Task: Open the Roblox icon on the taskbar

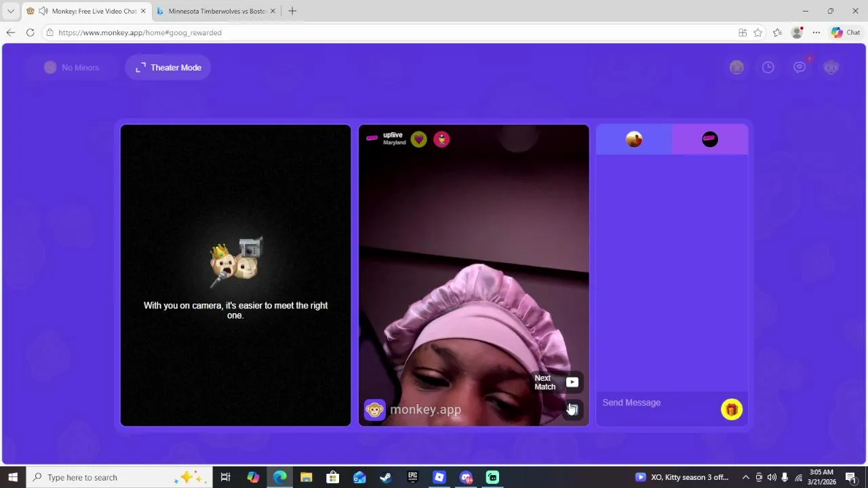Action: point(439,477)
